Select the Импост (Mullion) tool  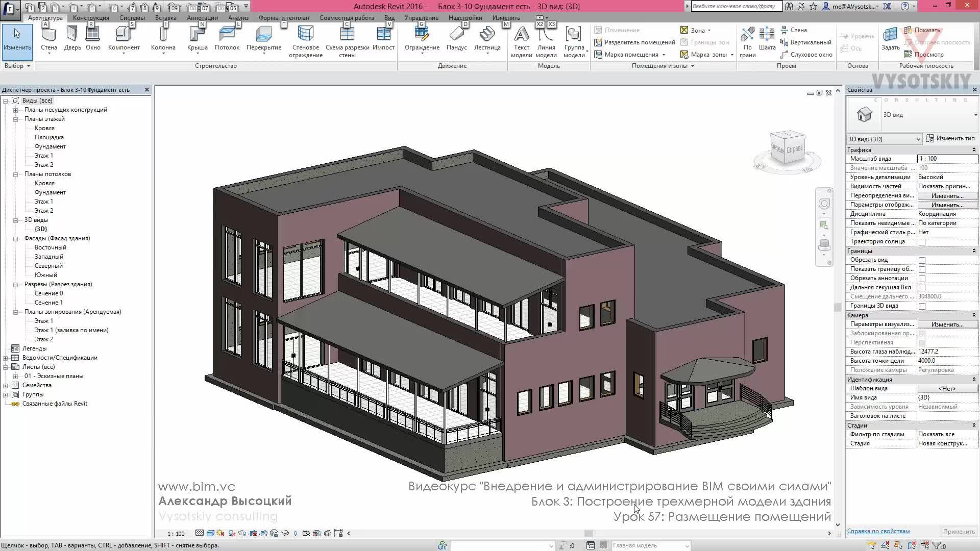coord(383,39)
